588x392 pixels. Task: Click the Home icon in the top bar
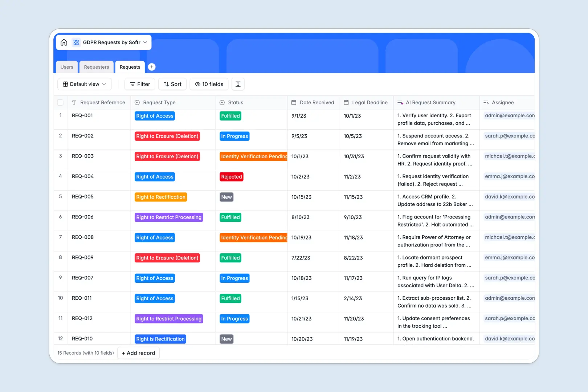coord(64,42)
